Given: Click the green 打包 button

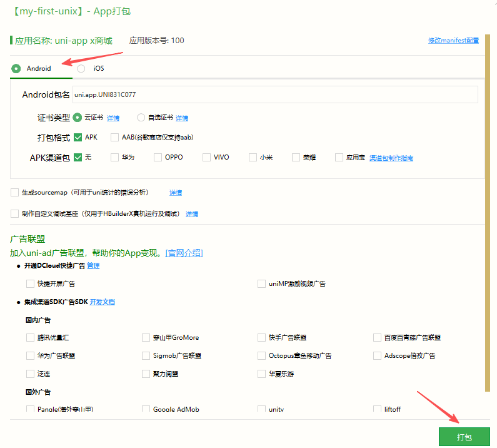Looking at the screenshot, I should (x=464, y=437).
